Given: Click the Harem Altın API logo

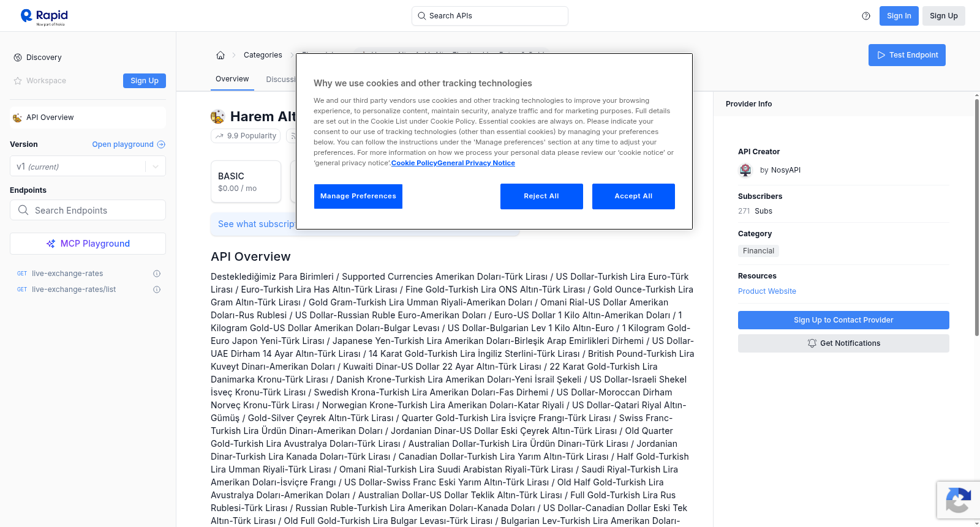Looking at the screenshot, I should [217, 116].
